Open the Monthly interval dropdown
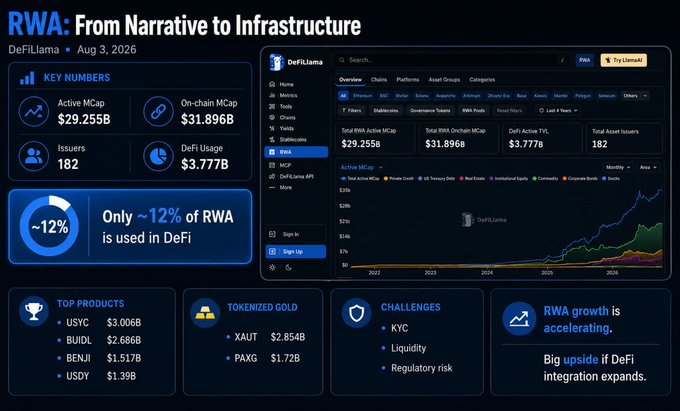Image resolution: width=680 pixels, height=411 pixels. point(618,167)
